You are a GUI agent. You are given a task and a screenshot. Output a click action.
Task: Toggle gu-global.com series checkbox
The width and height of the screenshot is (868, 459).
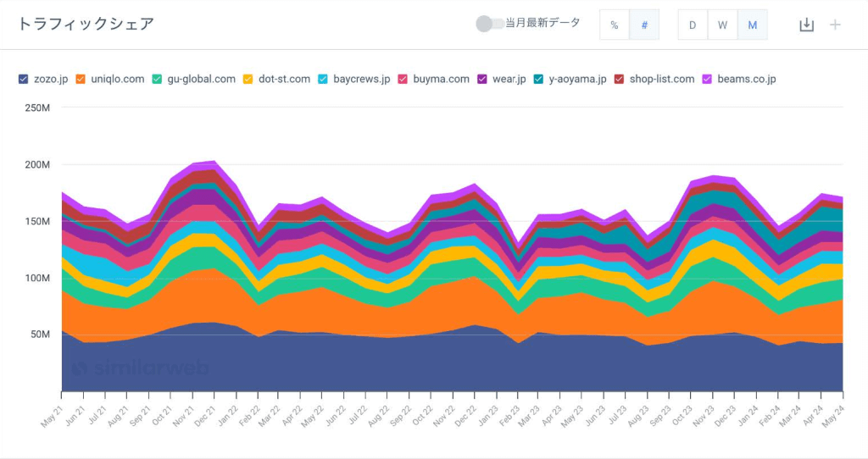pos(157,79)
